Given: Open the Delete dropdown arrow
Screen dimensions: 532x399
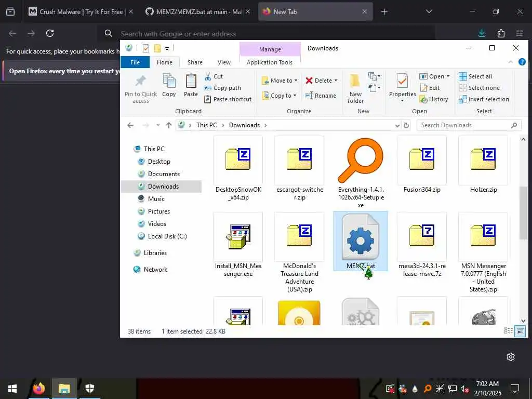Looking at the screenshot, I should (x=336, y=81).
